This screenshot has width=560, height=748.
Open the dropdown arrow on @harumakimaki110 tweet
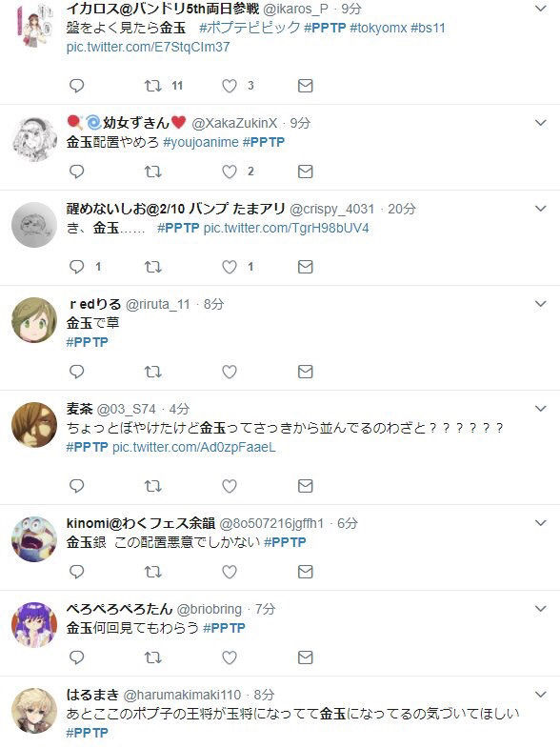[x=540, y=695]
